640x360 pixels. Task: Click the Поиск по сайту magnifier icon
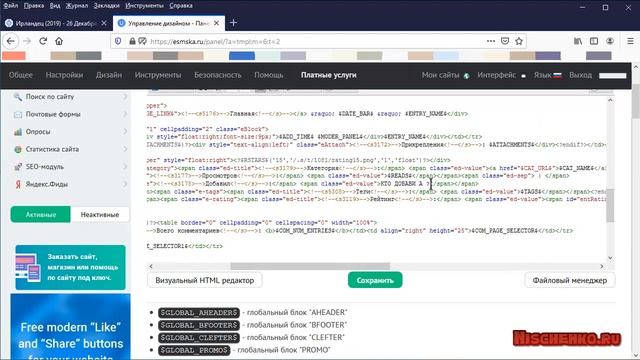coord(18,97)
